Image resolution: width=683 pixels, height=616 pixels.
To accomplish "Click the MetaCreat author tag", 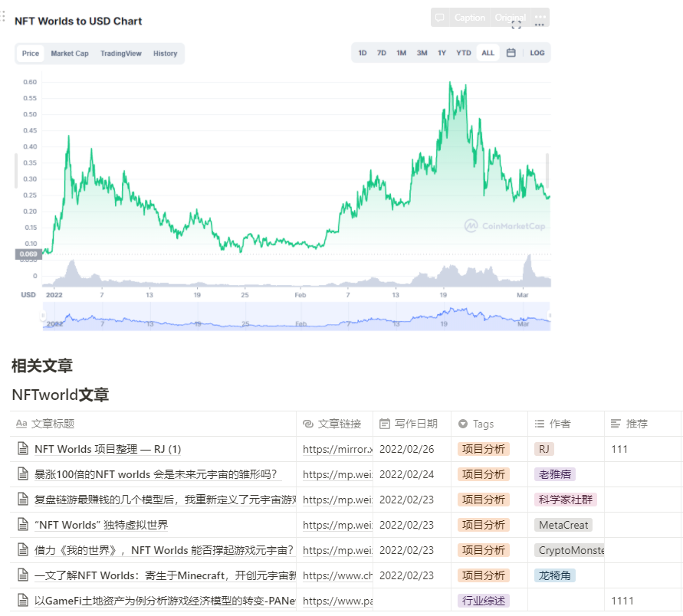I will pyautogui.click(x=563, y=525).
